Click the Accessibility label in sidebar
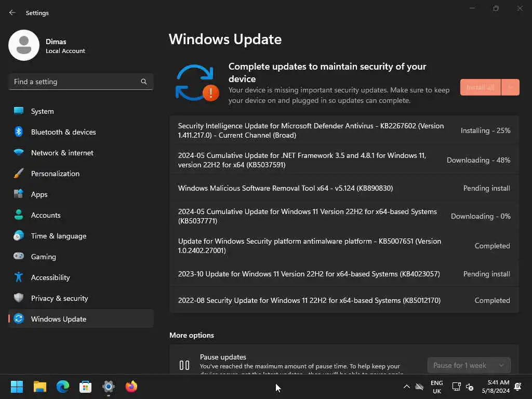This screenshot has width=532, height=399. point(50,277)
